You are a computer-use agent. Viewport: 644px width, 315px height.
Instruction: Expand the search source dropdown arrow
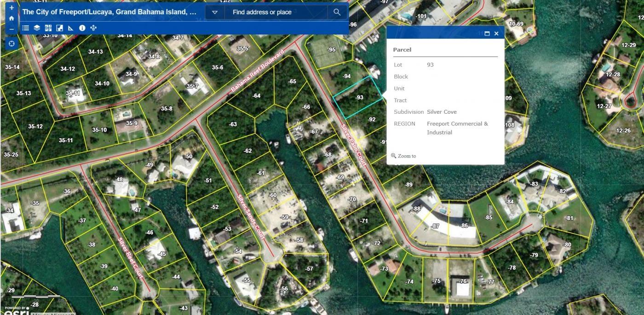coord(214,12)
